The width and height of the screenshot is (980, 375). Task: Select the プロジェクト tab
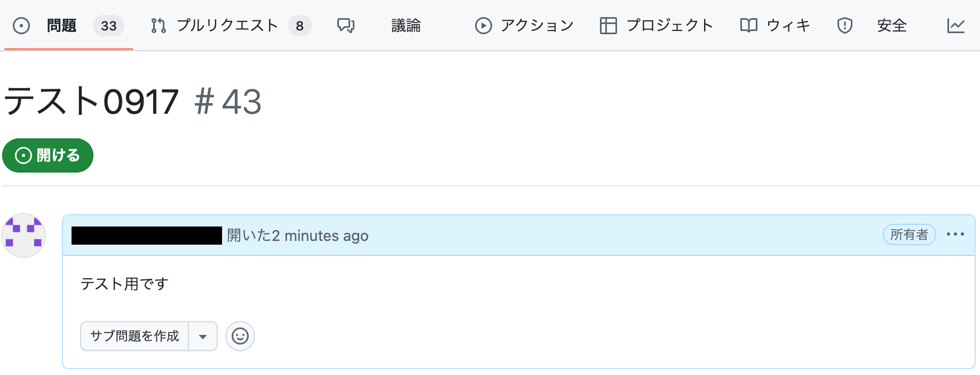pos(669,26)
